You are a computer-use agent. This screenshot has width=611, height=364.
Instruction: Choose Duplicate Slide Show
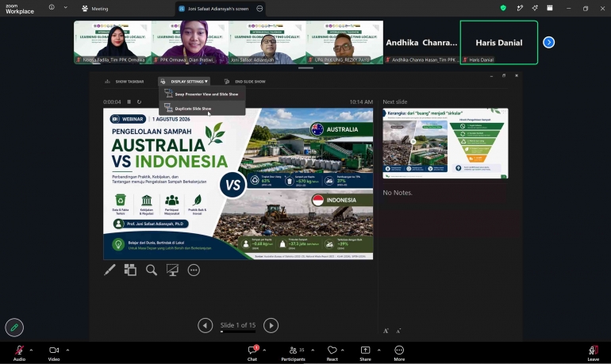[202, 109]
